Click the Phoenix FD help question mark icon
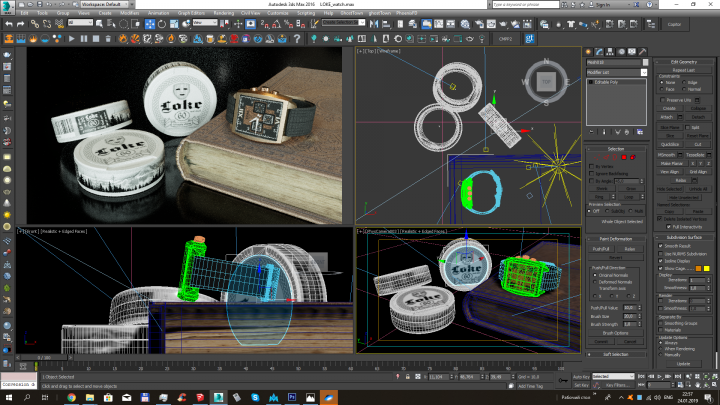 [297, 39]
